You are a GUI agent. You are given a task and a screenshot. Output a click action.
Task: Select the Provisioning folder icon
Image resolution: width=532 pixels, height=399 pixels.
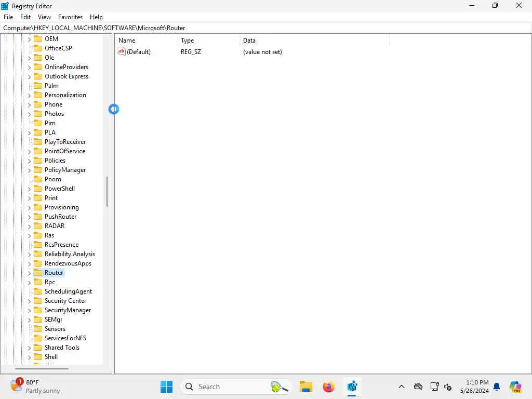(38, 207)
